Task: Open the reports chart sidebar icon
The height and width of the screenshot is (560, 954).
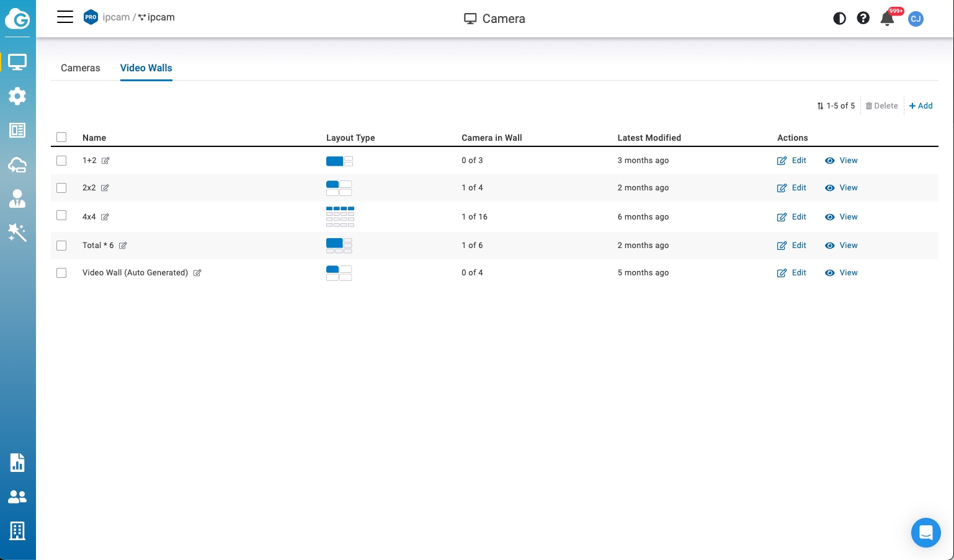Action: 17,463
